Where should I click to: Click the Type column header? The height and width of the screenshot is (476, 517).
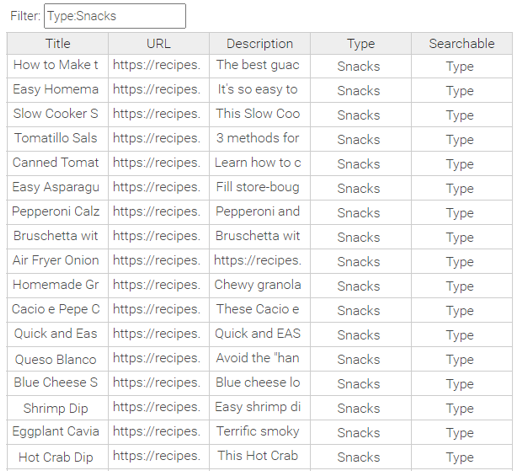[361, 44]
